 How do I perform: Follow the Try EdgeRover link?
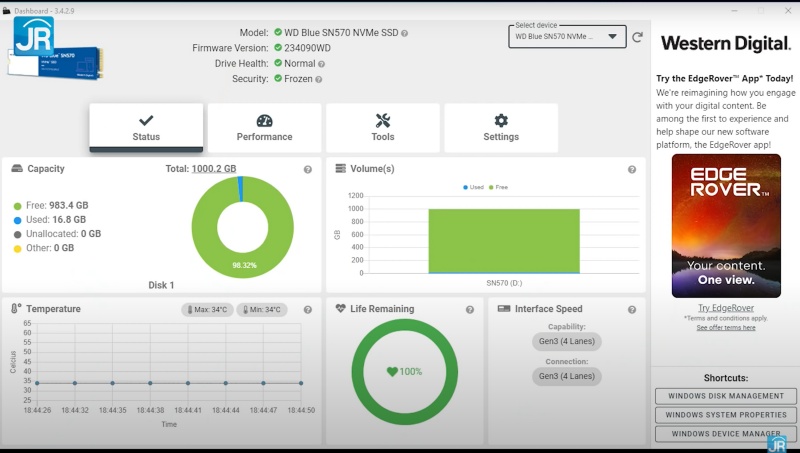click(726, 308)
